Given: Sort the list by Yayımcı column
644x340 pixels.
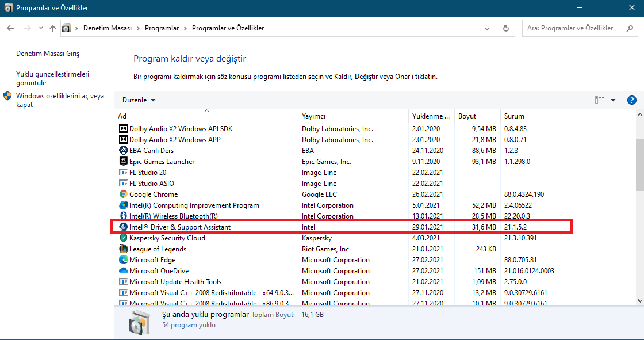Looking at the screenshot, I should click(313, 116).
